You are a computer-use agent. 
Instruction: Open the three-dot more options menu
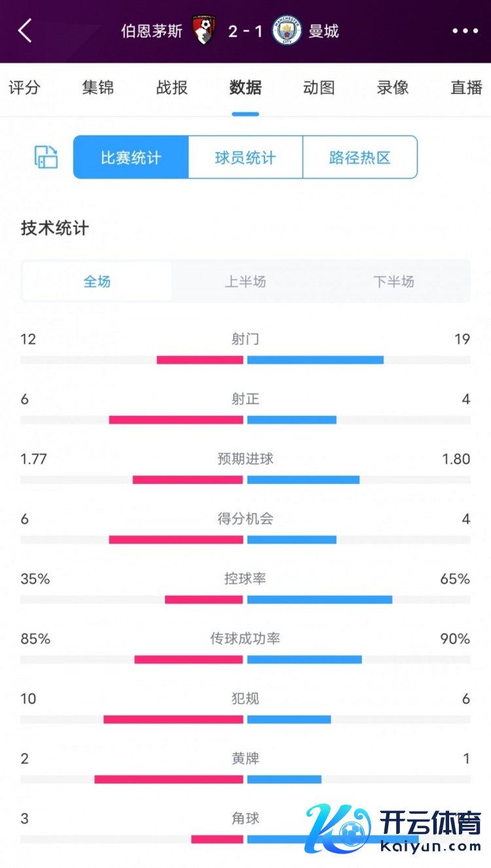(x=465, y=31)
